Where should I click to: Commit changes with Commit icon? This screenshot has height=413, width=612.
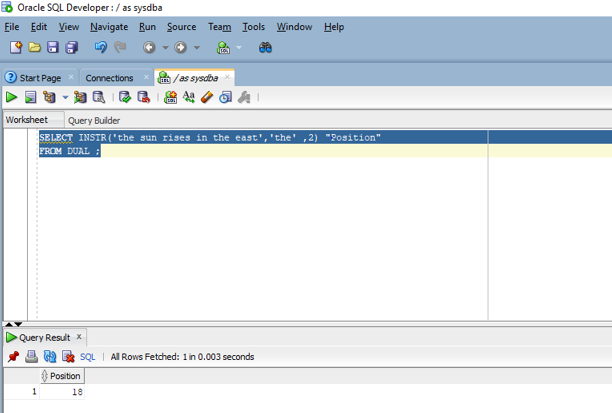click(125, 97)
